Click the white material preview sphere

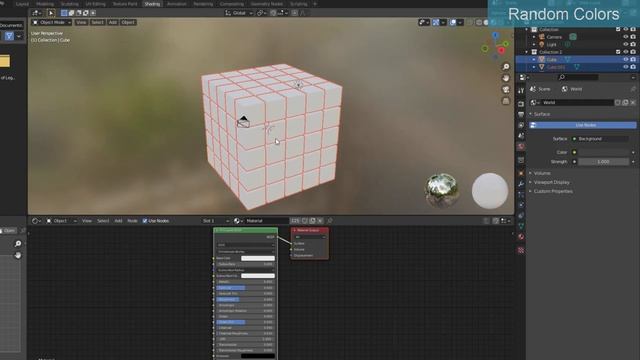490,191
